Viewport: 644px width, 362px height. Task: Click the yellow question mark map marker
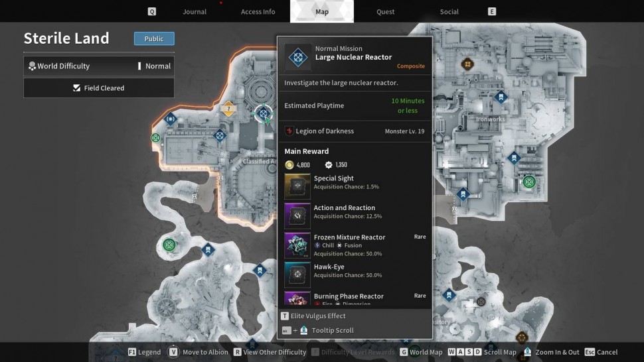click(228, 109)
